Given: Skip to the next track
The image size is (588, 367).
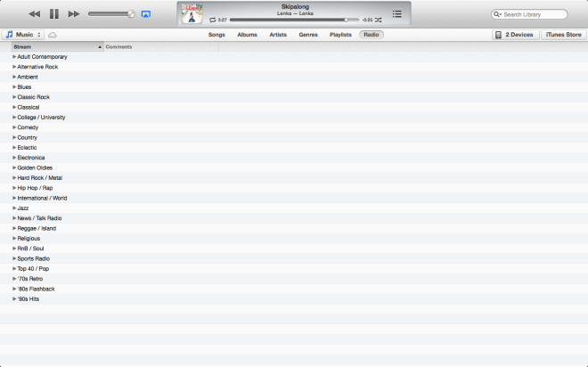Looking at the screenshot, I should tap(74, 14).
